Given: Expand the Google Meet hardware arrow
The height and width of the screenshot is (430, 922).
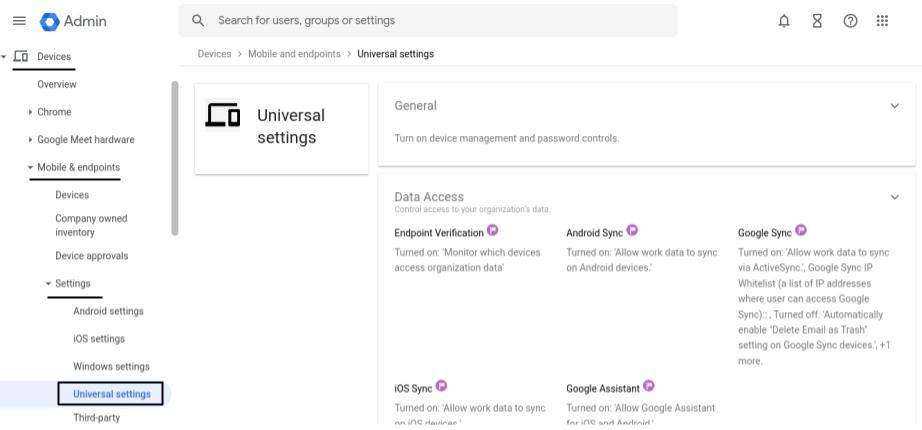Looking at the screenshot, I should [x=30, y=139].
